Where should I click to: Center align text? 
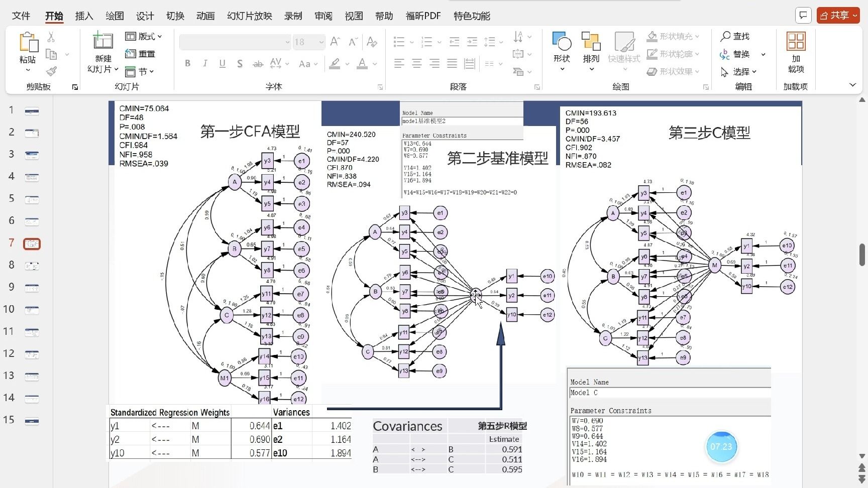(x=417, y=63)
